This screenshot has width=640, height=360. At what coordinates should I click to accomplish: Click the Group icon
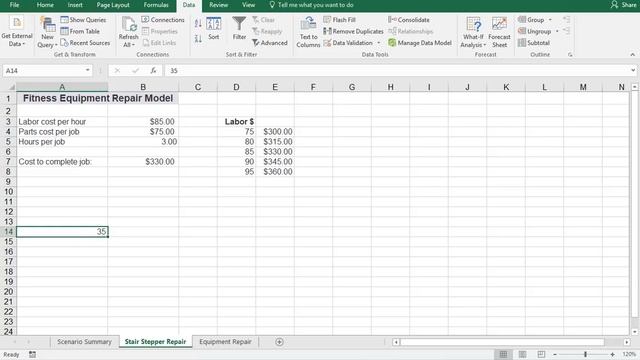click(x=522, y=20)
